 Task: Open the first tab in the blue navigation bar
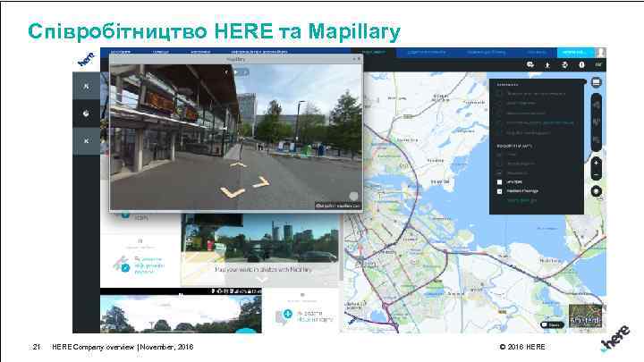[x=121, y=52]
